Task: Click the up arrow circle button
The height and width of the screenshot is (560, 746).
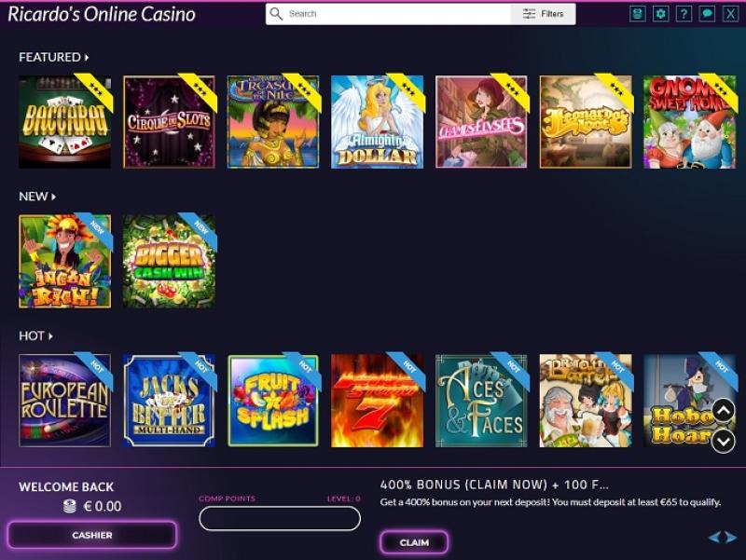Action: pyautogui.click(x=724, y=411)
